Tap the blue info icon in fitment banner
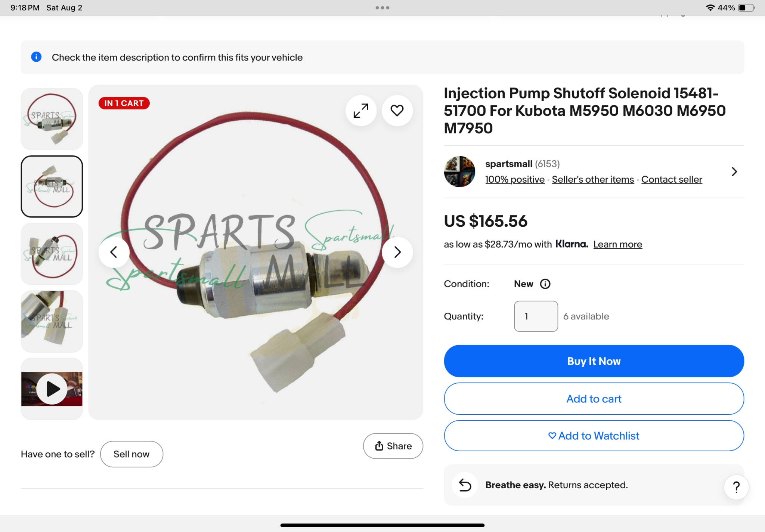 tap(36, 57)
